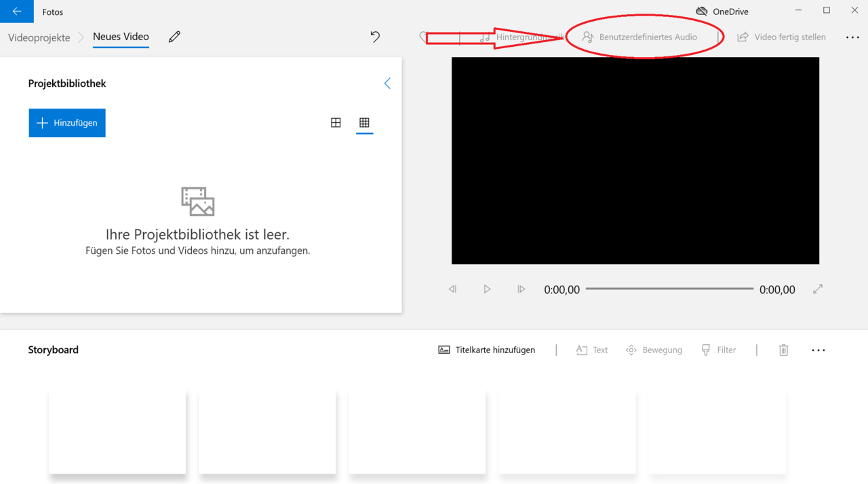
Task: Select the Text tool in Storyboard
Action: click(592, 350)
